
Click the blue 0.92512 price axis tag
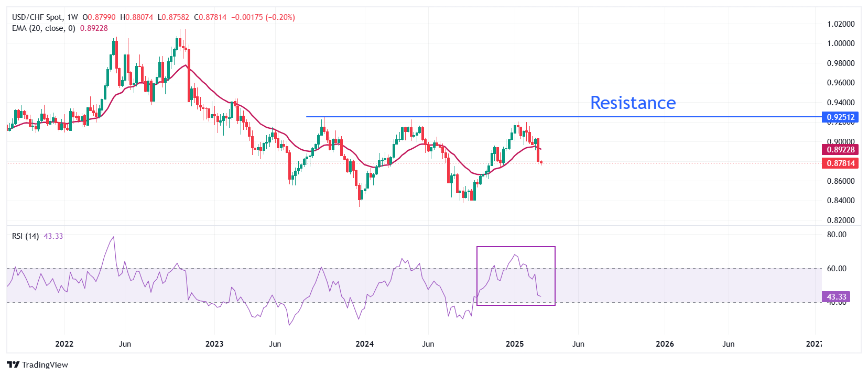coord(840,117)
